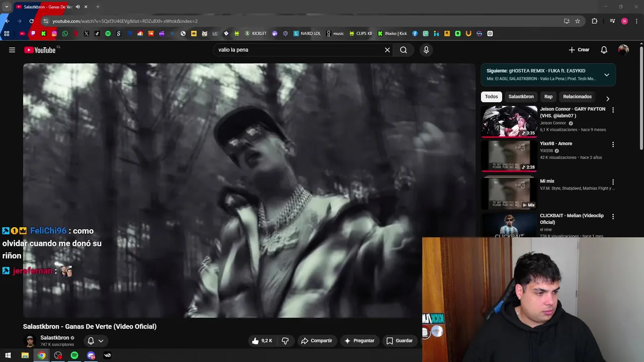644x362 pixels.
Task: Open Twitch bookmark in bookmarks bar
Action: pyautogui.click(x=33, y=33)
